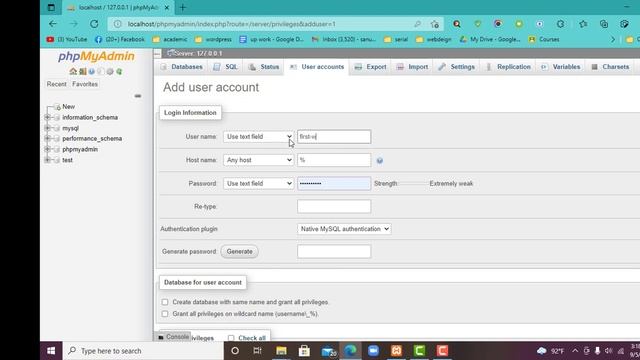Click the add to favorites star icon
This screenshot has width=640, height=360.
click(x=435, y=24)
